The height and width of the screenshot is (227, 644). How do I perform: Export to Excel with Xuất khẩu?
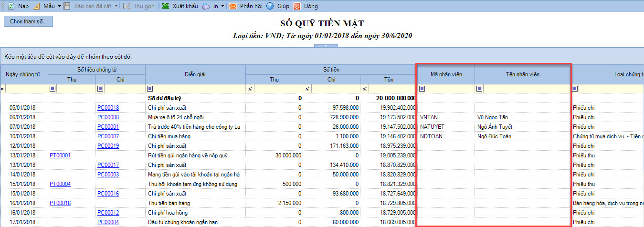[179, 7]
